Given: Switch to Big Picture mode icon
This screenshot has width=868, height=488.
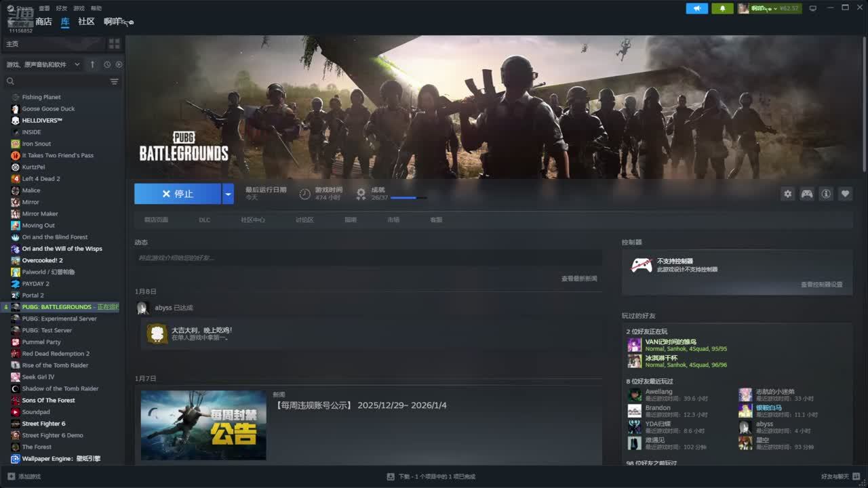Looking at the screenshot, I should (x=812, y=8).
